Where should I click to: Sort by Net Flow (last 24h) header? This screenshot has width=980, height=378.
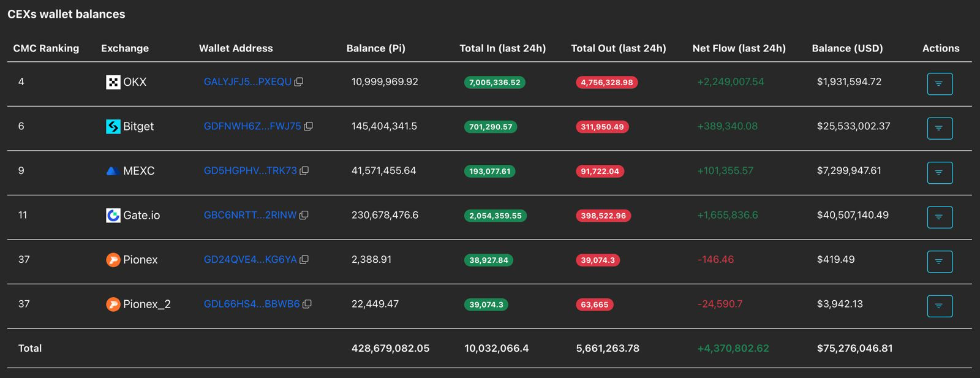739,48
